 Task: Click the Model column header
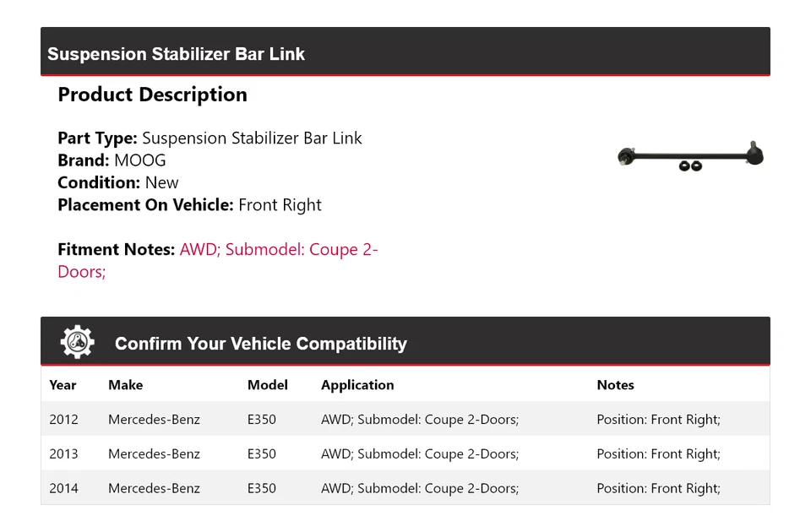point(267,385)
